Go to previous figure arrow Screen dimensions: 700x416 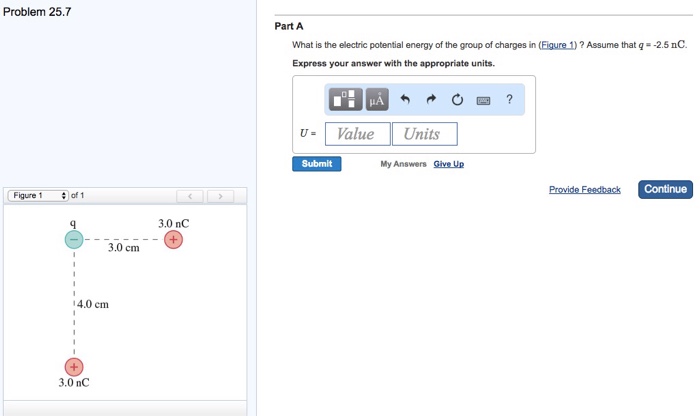pyautogui.click(x=190, y=196)
